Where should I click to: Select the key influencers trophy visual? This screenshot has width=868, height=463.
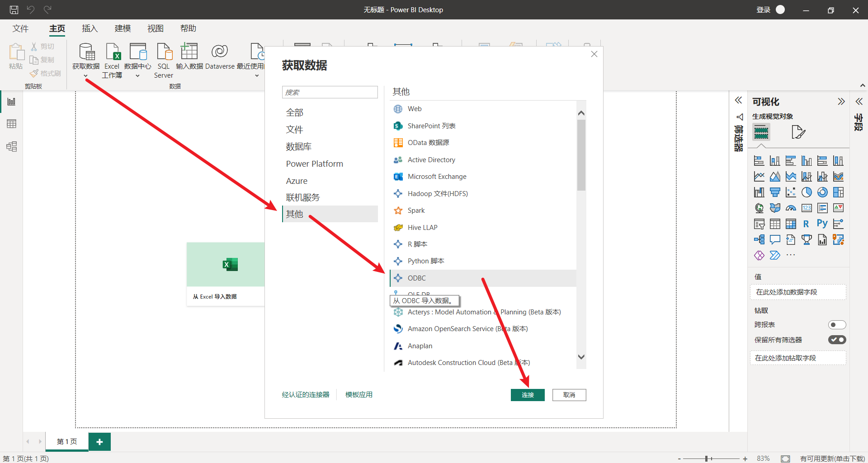(x=807, y=239)
